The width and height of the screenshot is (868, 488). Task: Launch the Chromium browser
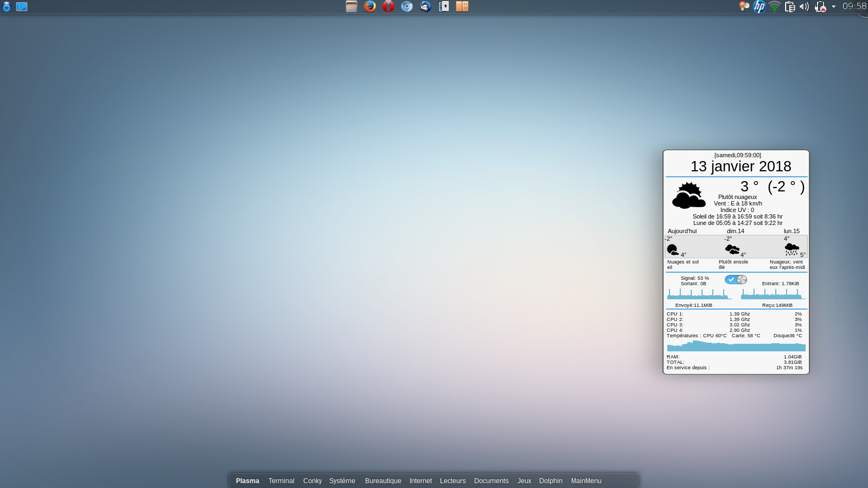pos(407,7)
